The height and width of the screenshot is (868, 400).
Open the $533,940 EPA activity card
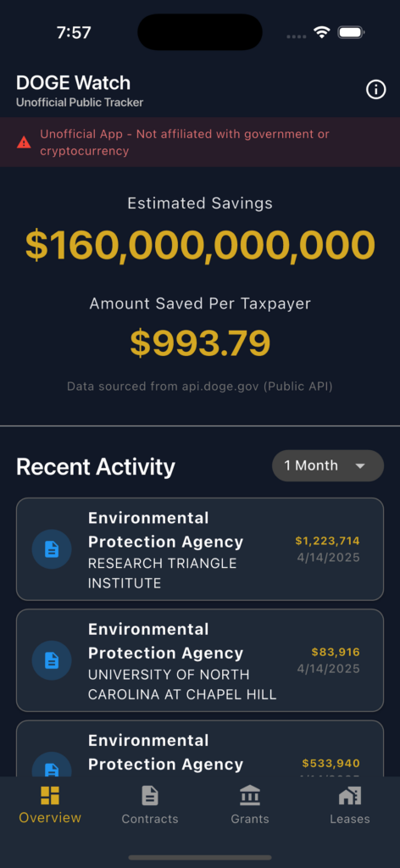point(200,748)
